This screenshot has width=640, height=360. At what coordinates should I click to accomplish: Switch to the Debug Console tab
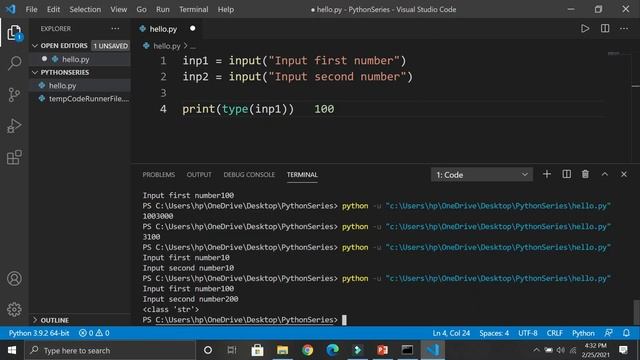coord(249,175)
